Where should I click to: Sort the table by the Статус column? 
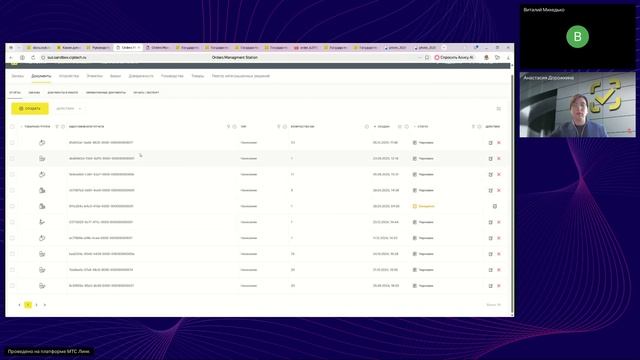click(421, 127)
